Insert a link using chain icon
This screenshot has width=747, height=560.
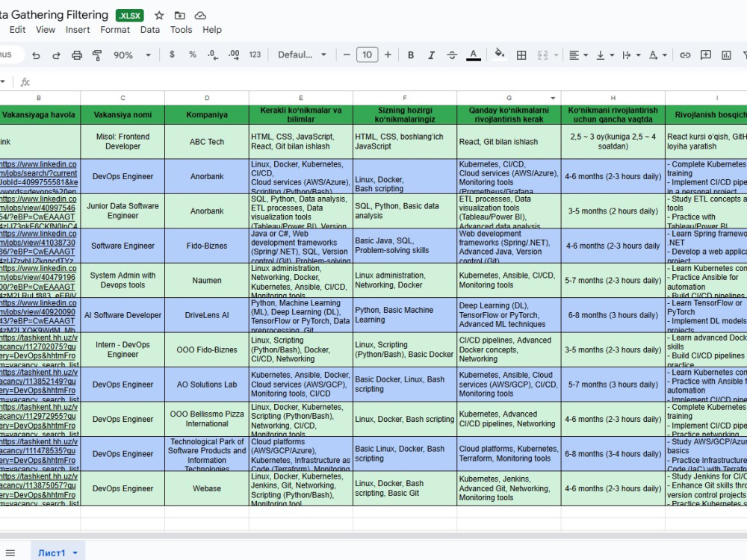point(685,55)
